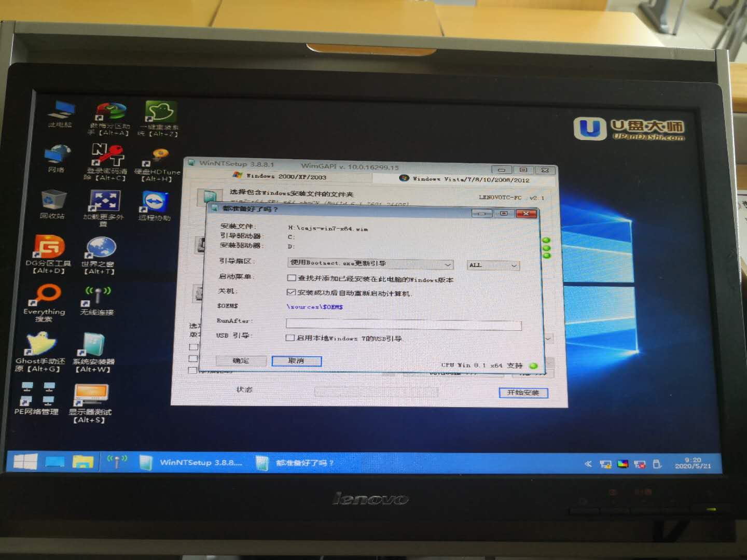Launch Everything搜索 icon

click(x=45, y=303)
